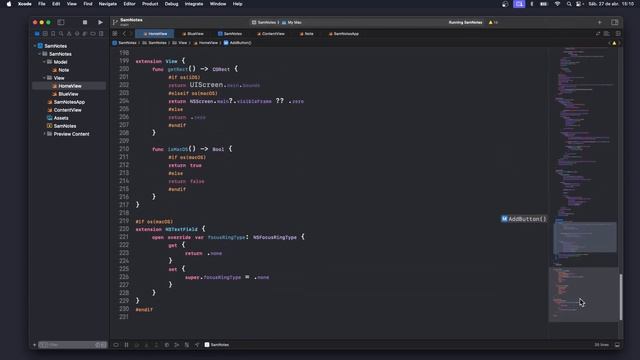Toggle code review mode icon
This screenshot has height=360, width=640.
click(598, 34)
